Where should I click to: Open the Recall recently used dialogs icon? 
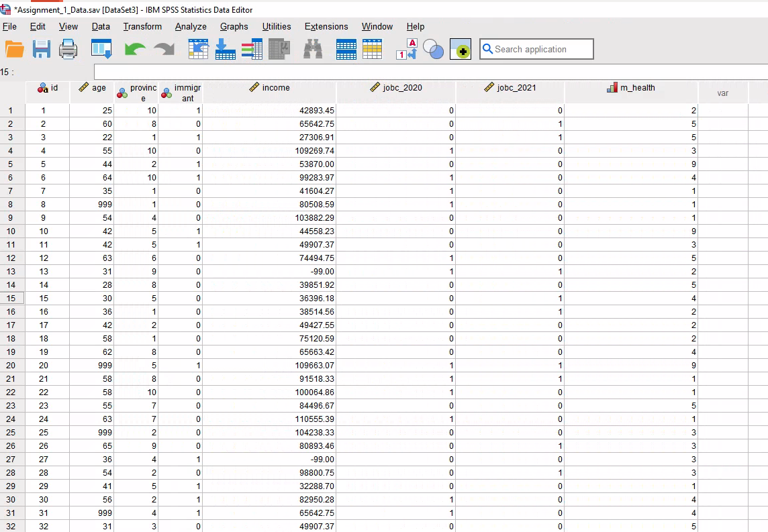tap(101, 48)
